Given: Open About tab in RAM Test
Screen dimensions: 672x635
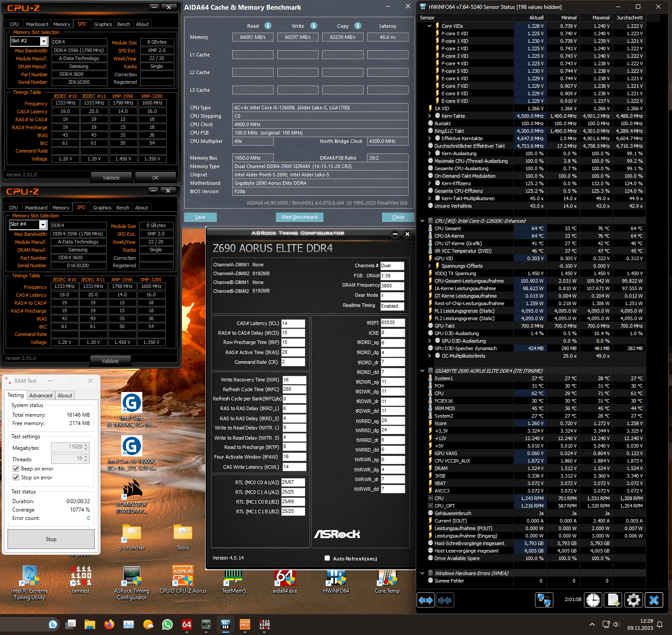Looking at the screenshot, I should (65, 396).
